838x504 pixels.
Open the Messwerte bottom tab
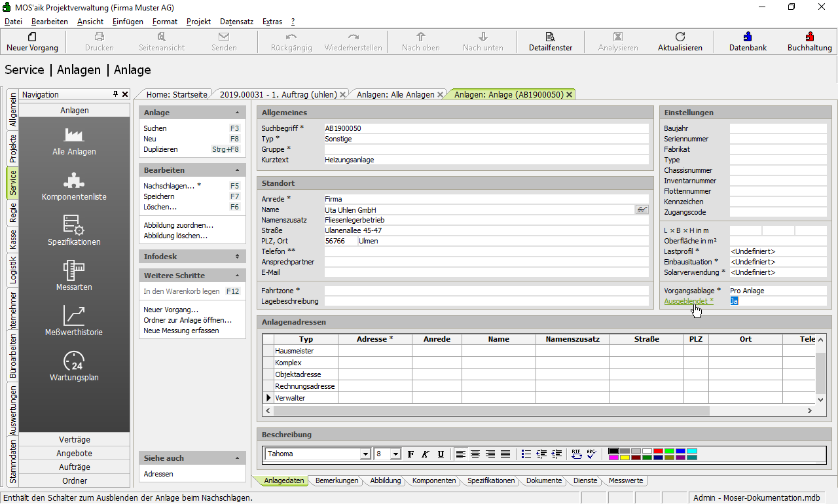pyautogui.click(x=626, y=480)
